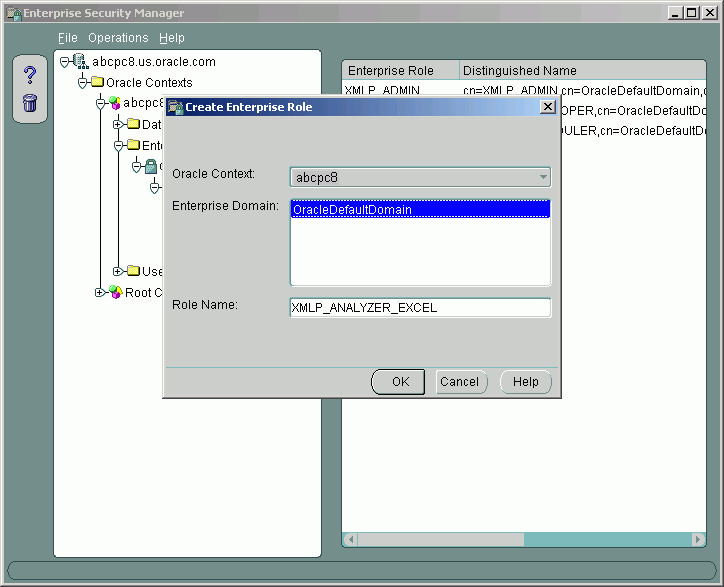The image size is (724, 587).
Task: Select abcpc8.us.oracle.com tree label
Action: tap(154, 62)
